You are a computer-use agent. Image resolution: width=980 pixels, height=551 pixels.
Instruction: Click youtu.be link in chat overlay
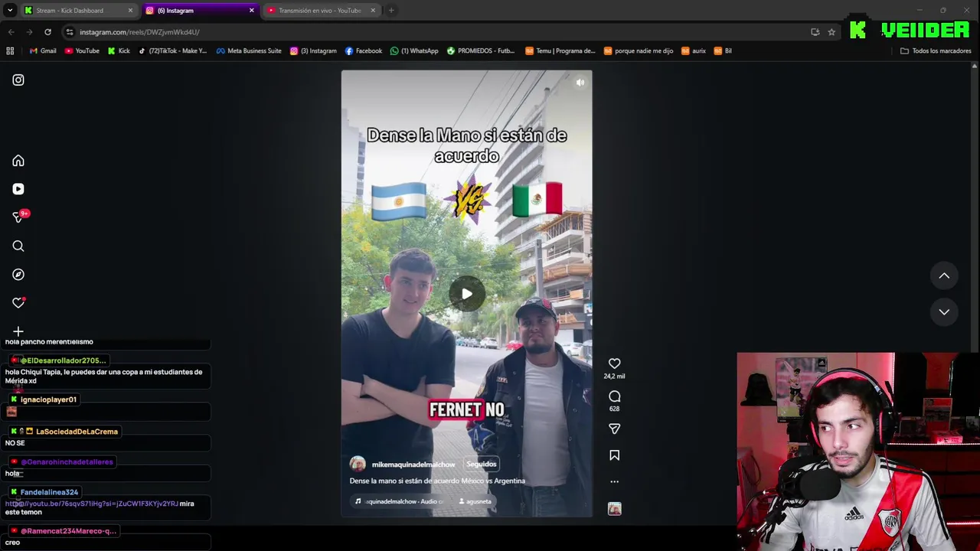pos(92,504)
